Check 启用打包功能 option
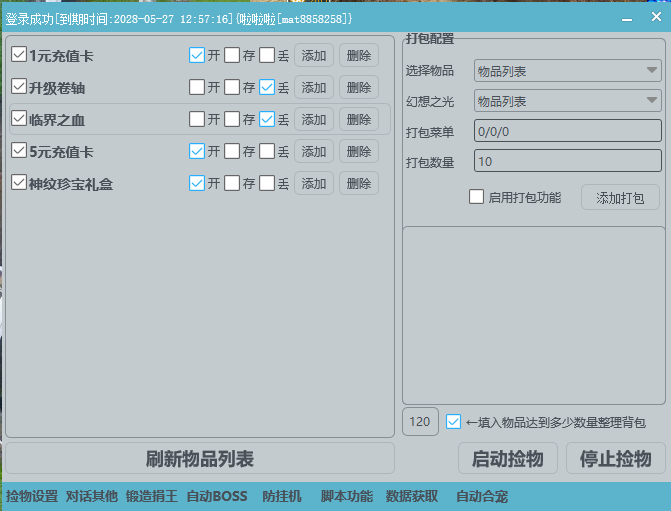This screenshot has height=511, width=671. [477, 196]
